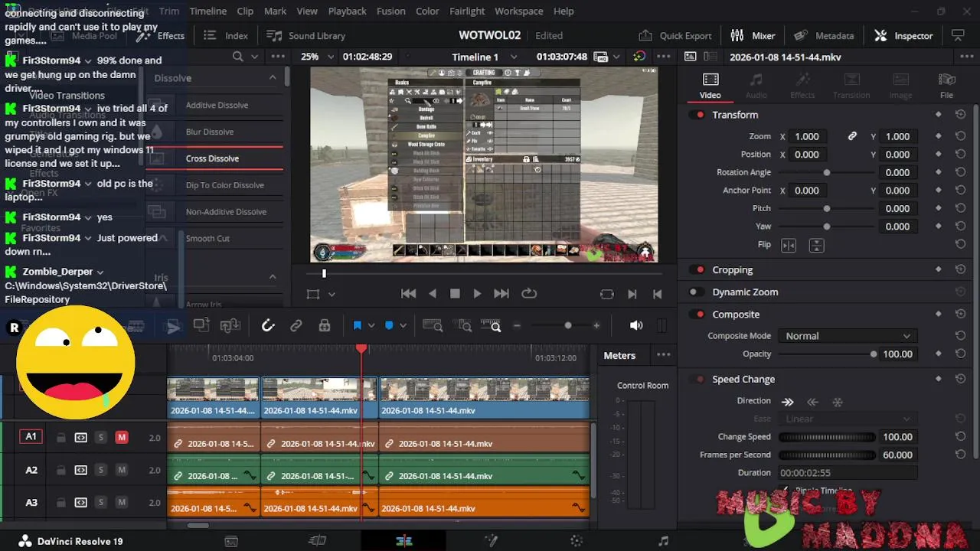Open the Fusion page icon
980x551 pixels.
pyautogui.click(x=491, y=541)
